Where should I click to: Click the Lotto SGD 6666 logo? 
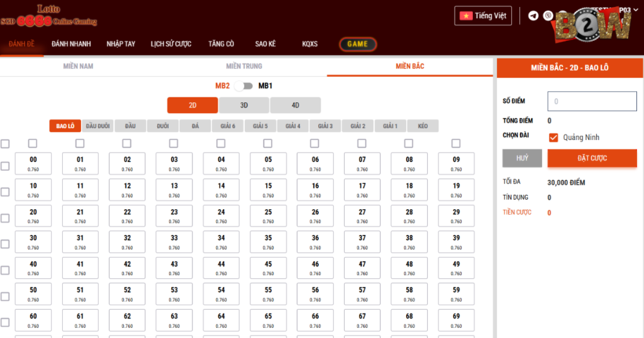click(x=48, y=16)
